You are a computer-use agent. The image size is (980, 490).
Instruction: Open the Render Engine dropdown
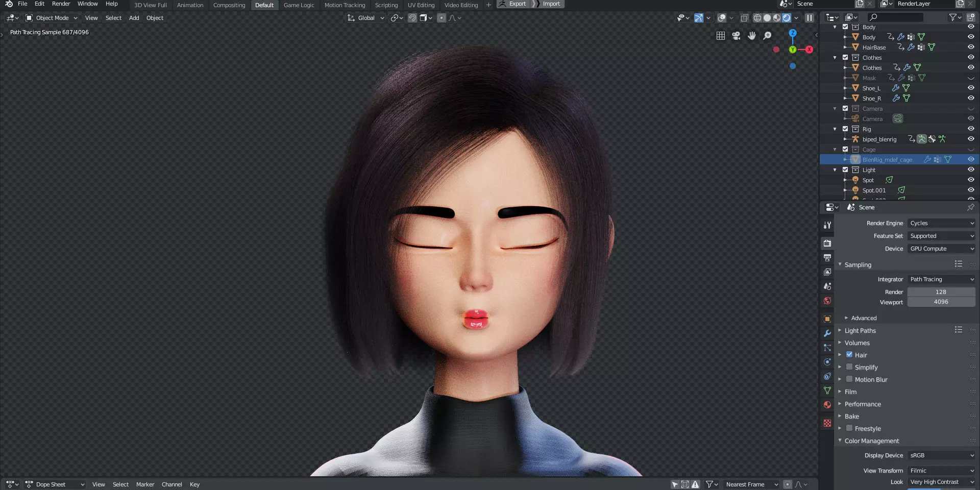click(x=941, y=223)
